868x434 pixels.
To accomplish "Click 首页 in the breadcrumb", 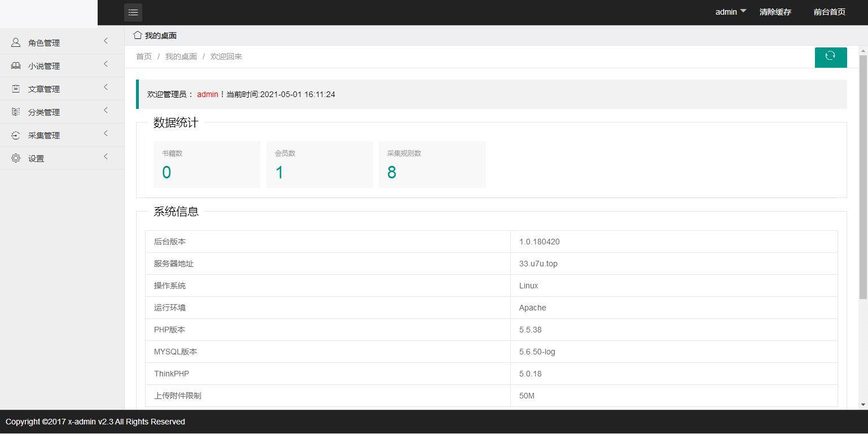I will tap(144, 56).
